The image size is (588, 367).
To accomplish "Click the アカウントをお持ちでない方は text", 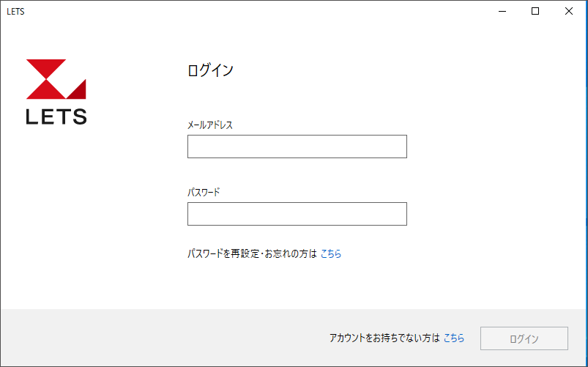I will coord(384,338).
